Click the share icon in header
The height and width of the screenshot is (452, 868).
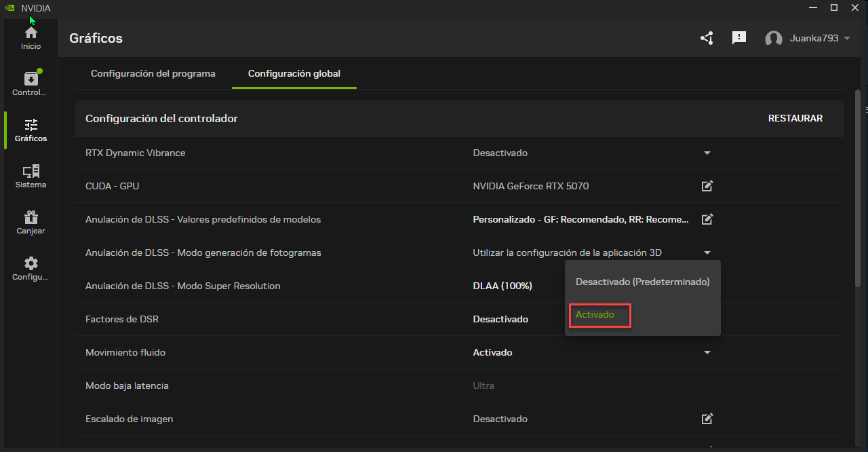pyautogui.click(x=707, y=38)
